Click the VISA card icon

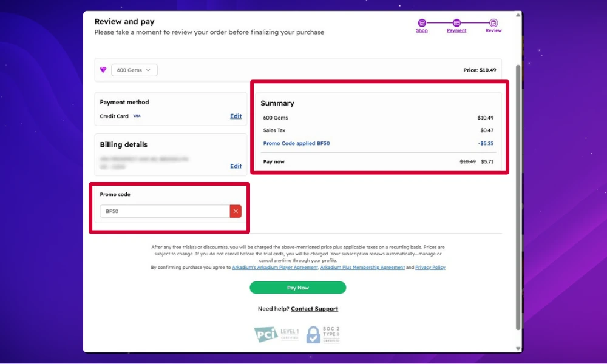pos(137,116)
